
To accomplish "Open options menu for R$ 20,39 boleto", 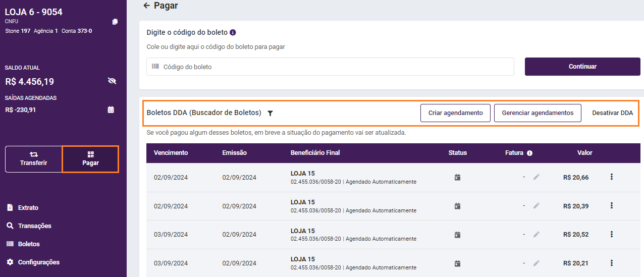I will 612,206.
